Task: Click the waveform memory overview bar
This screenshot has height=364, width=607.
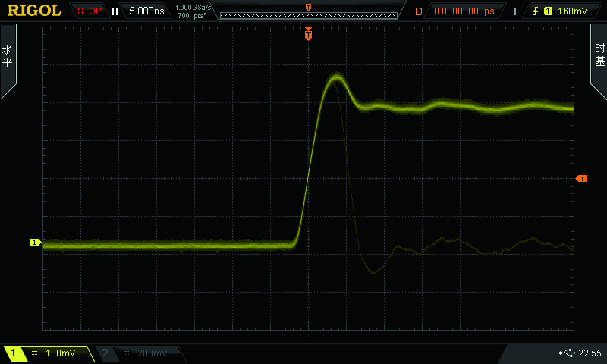Action: (309, 15)
